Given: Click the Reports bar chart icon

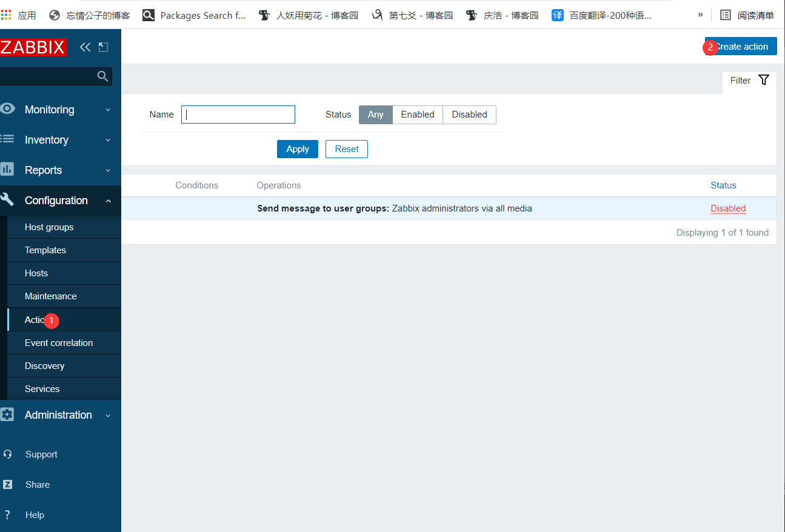Looking at the screenshot, I should click(x=7, y=169).
